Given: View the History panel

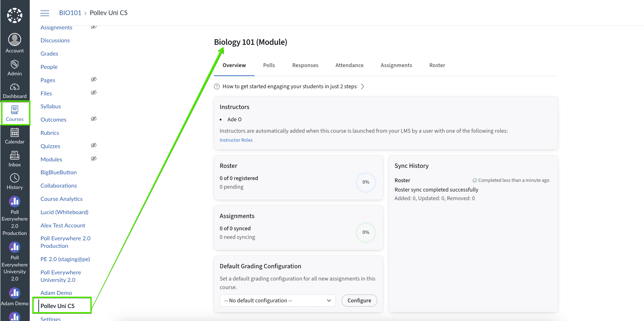Looking at the screenshot, I should coord(15,180).
